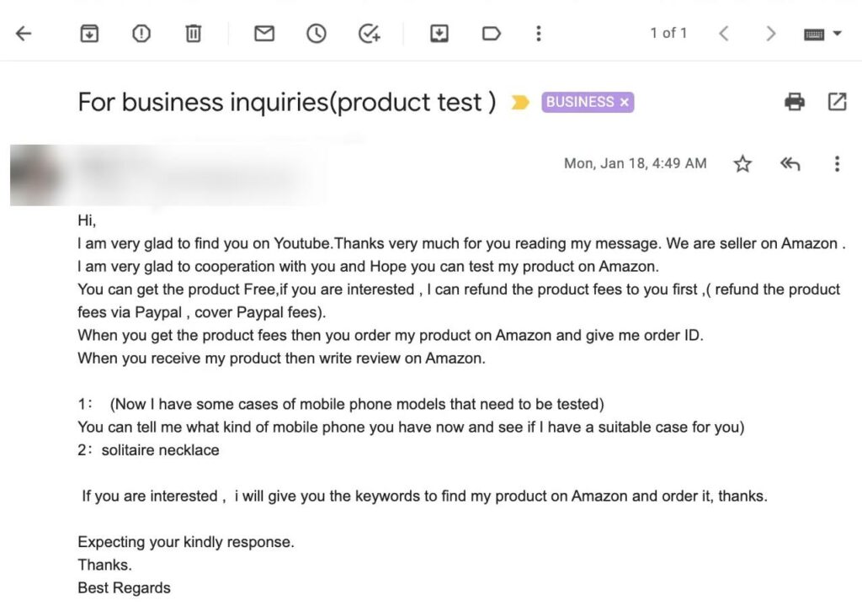Remove the BUSINESS label

[624, 103]
